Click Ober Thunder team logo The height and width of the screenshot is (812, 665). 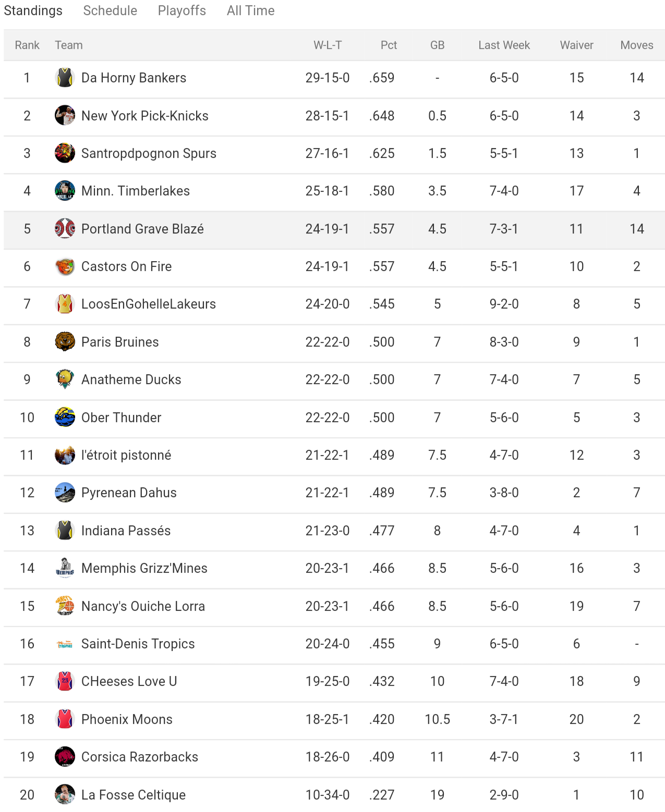(65, 417)
